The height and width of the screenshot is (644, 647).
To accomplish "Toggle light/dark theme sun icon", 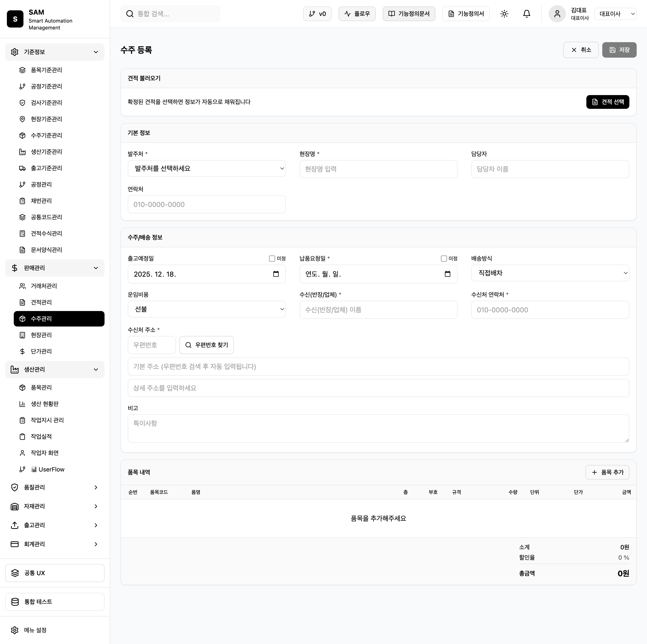I will click(x=504, y=14).
